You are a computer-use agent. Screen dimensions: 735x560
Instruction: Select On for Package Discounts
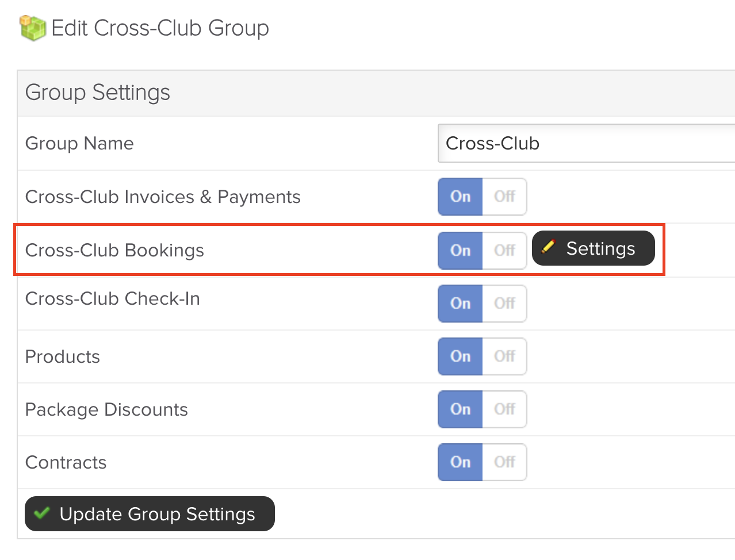tap(460, 409)
